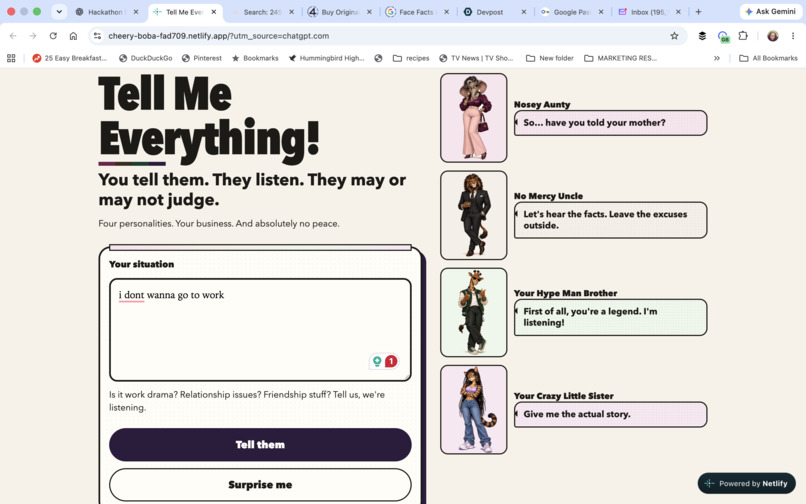This screenshot has height=504, width=806.
Task: Select the Hype Man Brother giraffe portrait
Action: point(473,312)
